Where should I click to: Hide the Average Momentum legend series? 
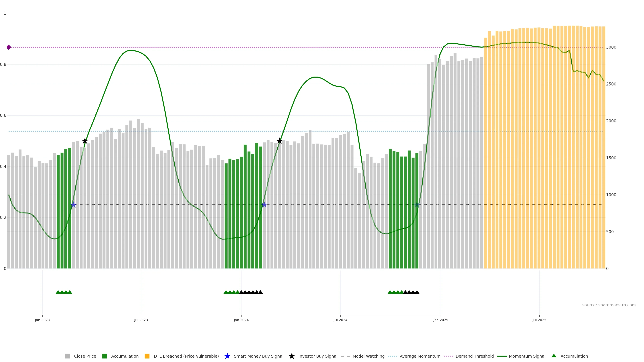420,356
